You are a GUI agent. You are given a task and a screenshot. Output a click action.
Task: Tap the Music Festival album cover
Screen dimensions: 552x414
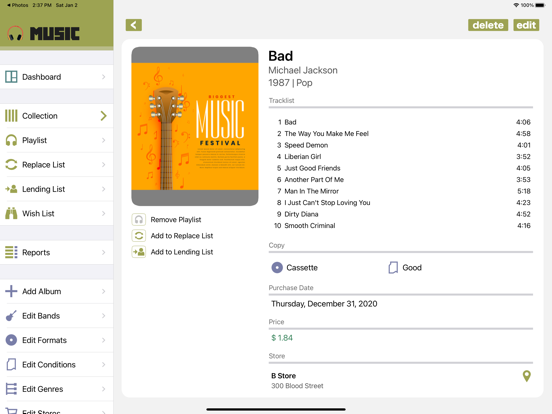195,126
